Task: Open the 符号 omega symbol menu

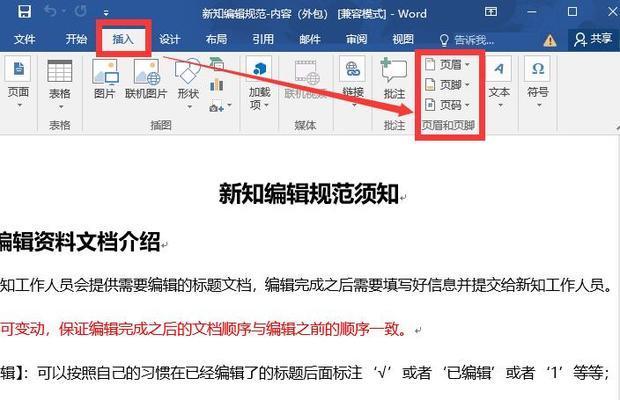Action: (538, 82)
